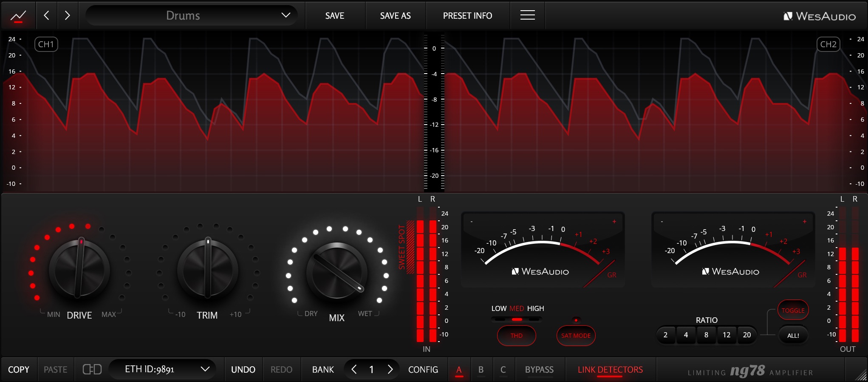Open PRESET INFO
The image size is (868, 382).
point(467,16)
